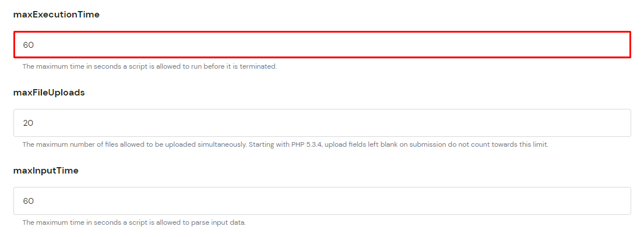Click the empty right side of maxExecutionTime box
644x237 pixels.
pyautogui.click(x=554, y=45)
